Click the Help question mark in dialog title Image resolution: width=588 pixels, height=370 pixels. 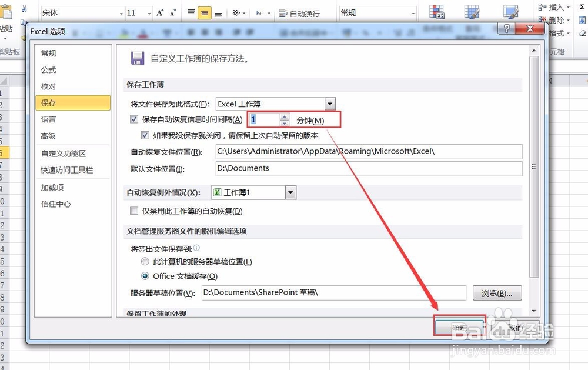pyautogui.click(x=507, y=28)
